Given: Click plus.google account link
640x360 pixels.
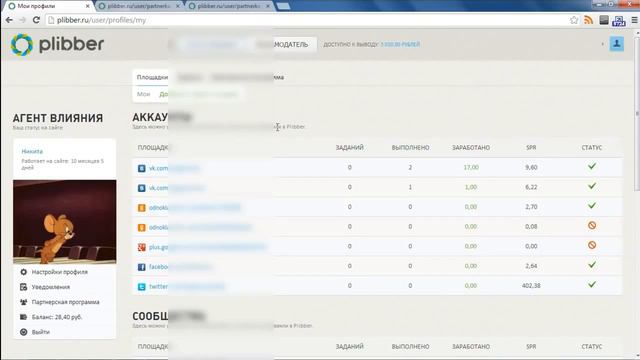Looking at the screenshot, I should tap(207, 247).
